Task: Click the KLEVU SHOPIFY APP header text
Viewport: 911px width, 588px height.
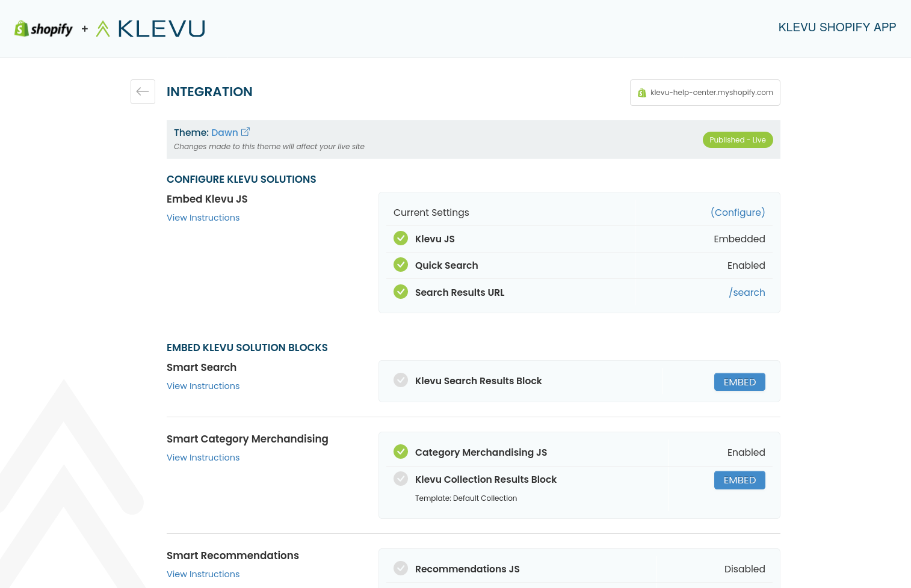Action: click(x=837, y=27)
